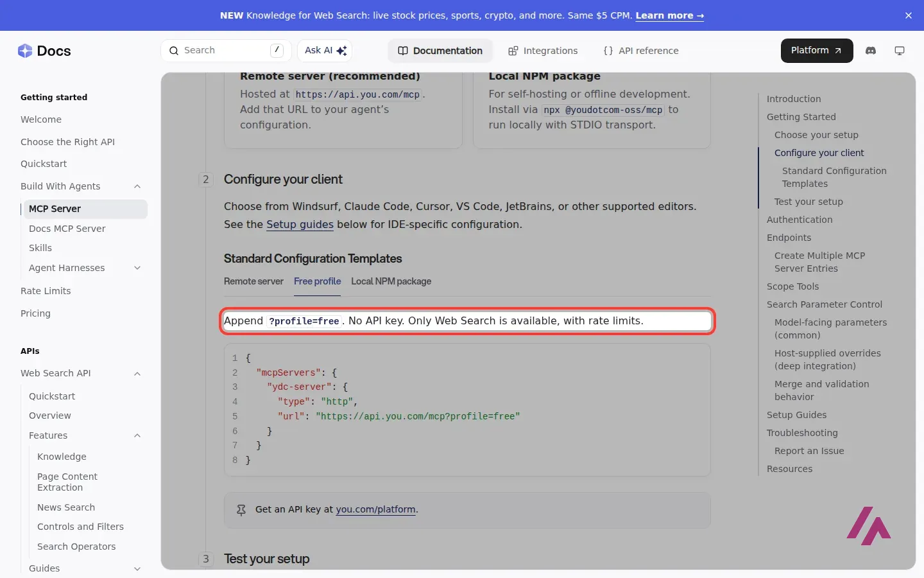Switch to the Integrations tab

[543, 51]
